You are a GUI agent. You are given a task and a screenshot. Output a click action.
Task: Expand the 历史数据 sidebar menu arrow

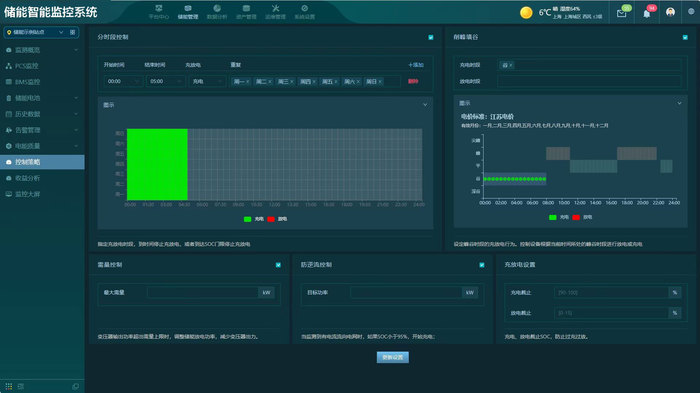76,114
